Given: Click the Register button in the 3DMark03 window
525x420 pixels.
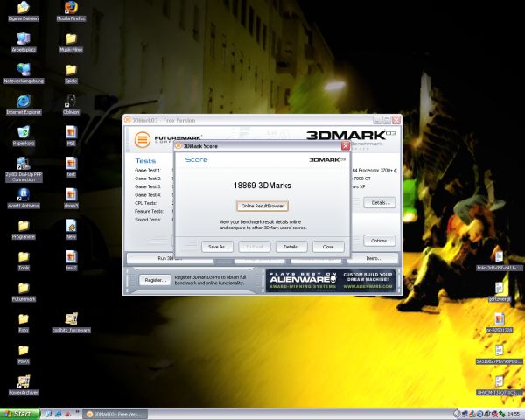Looking at the screenshot, I should click(155, 280).
